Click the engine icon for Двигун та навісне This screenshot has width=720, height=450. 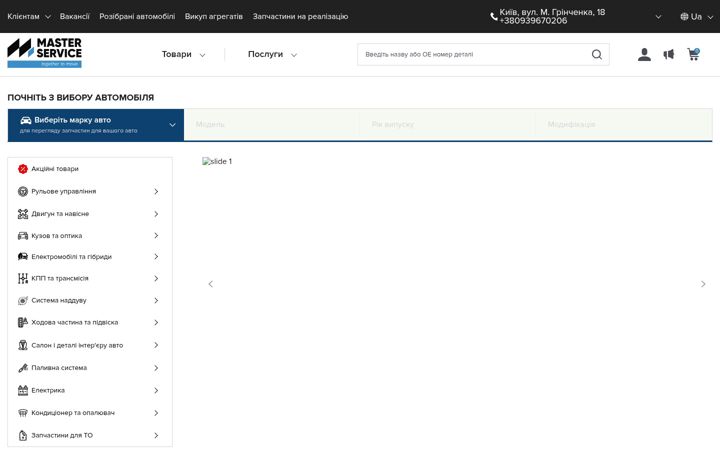click(22, 214)
